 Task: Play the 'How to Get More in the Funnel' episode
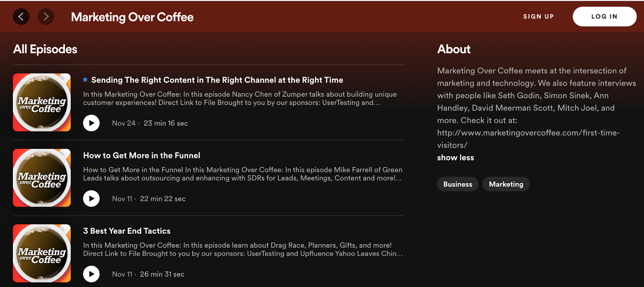point(91,198)
